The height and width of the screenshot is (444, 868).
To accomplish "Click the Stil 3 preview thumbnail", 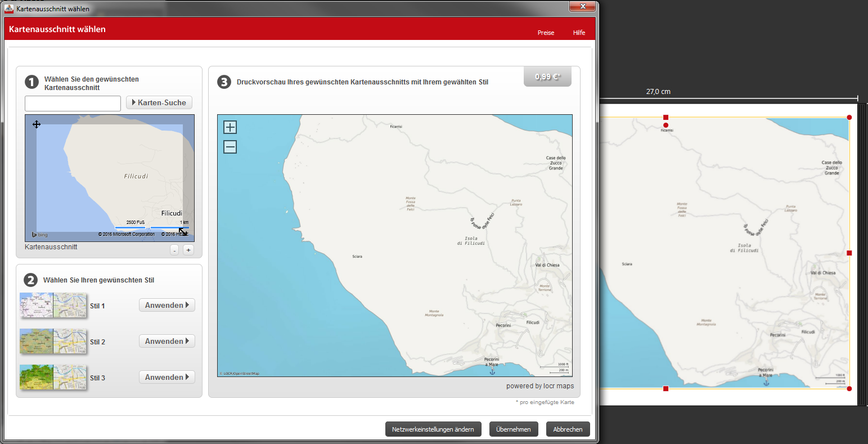I will [53, 378].
